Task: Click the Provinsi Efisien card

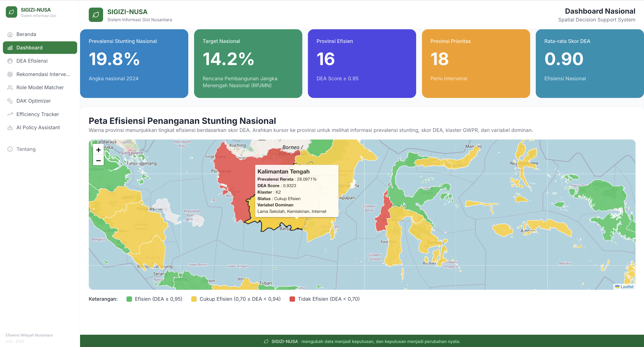Action: coord(362,63)
